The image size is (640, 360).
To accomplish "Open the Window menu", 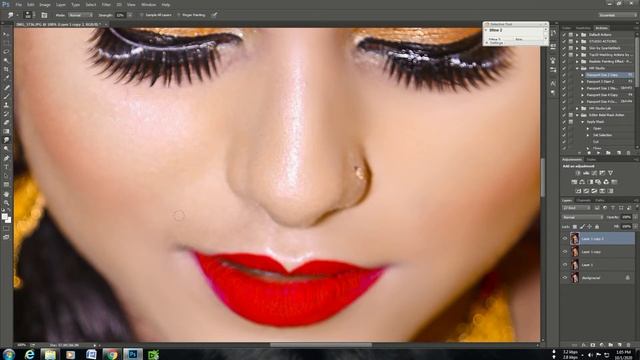I will 149,4.
